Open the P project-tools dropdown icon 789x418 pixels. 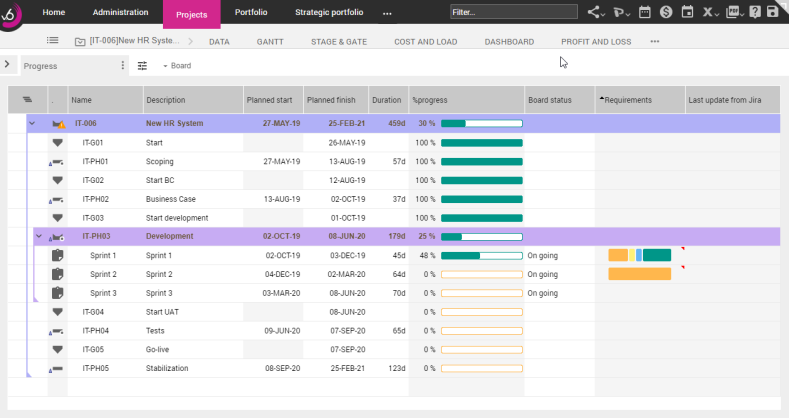621,12
